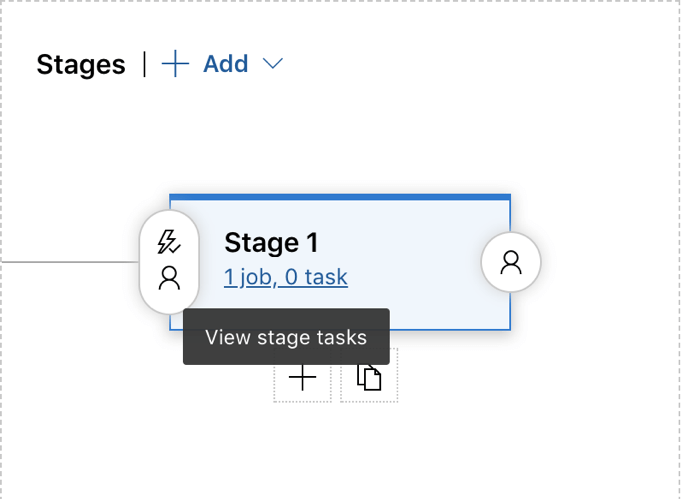Click the Add stage text button
Screen dimensions: 681x499
(x=225, y=64)
